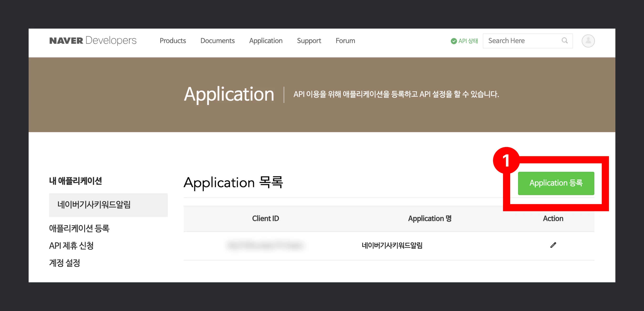Open 계정 설정 sidebar link

click(x=64, y=263)
